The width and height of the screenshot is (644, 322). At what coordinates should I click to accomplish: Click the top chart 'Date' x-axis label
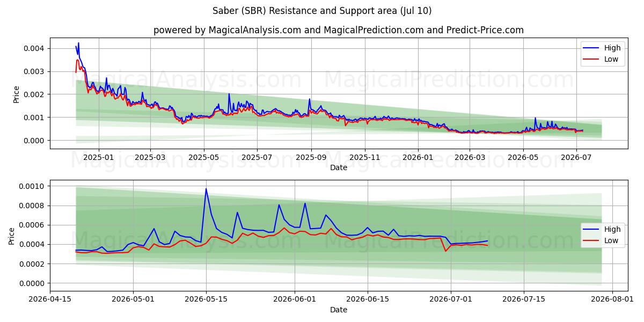click(x=339, y=167)
